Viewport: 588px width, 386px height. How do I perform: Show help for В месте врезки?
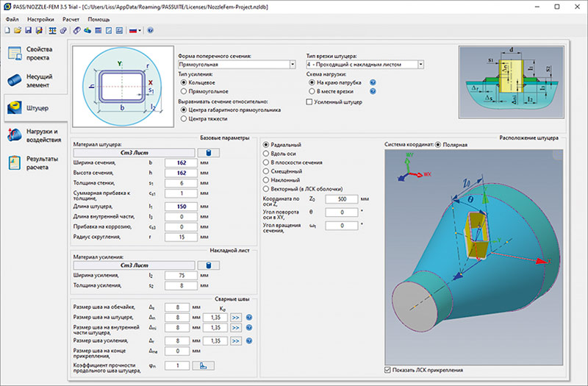pyautogui.click(x=373, y=91)
